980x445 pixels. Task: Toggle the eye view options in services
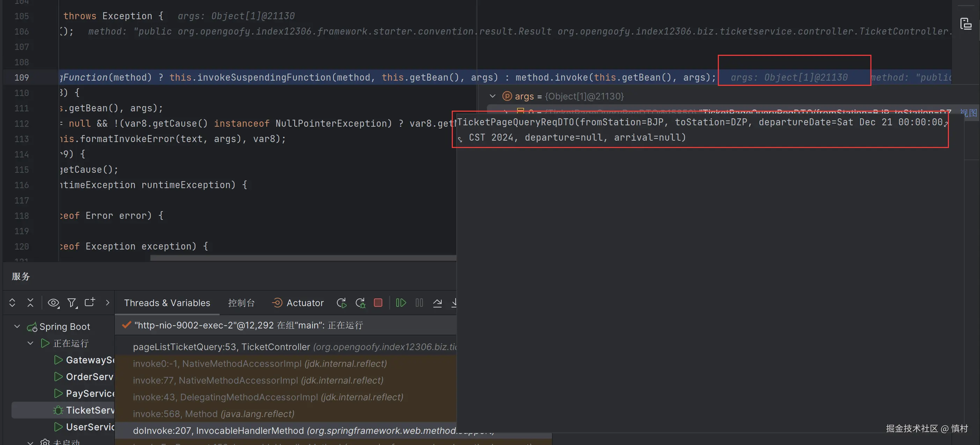[53, 303]
